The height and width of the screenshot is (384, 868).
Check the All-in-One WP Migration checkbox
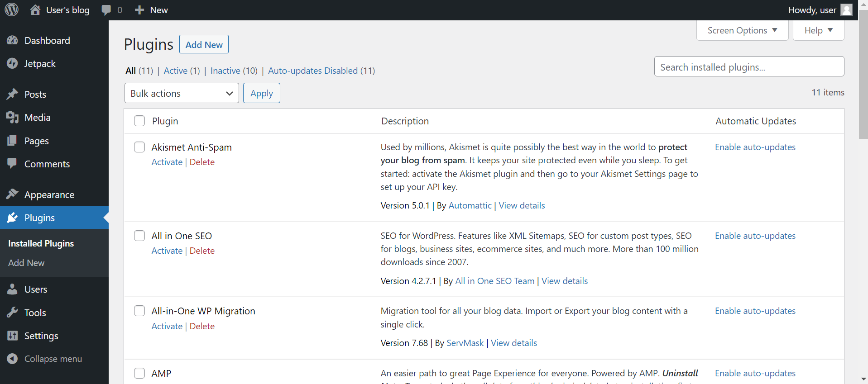pyautogui.click(x=139, y=311)
